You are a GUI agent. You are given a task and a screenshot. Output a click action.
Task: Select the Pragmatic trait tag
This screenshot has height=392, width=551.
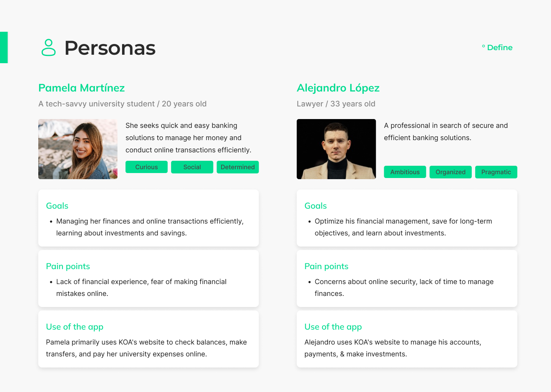[x=496, y=172]
